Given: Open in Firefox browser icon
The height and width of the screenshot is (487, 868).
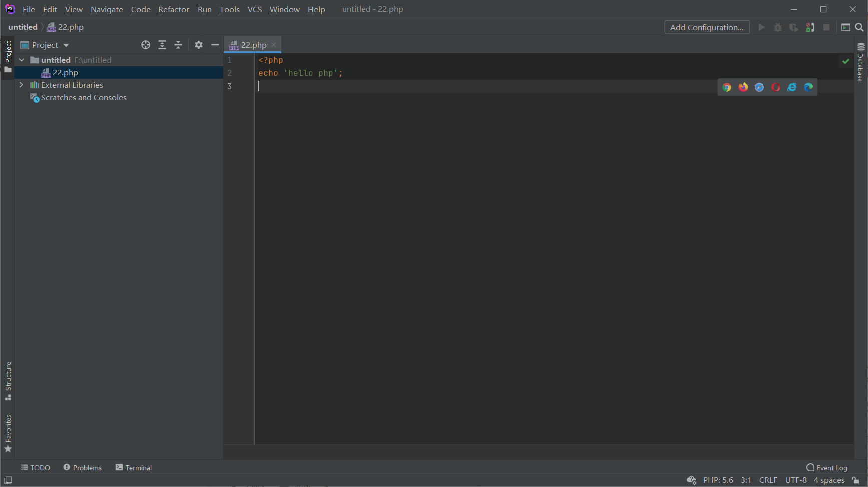Looking at the screenshot, I should [x=743, y=87].
